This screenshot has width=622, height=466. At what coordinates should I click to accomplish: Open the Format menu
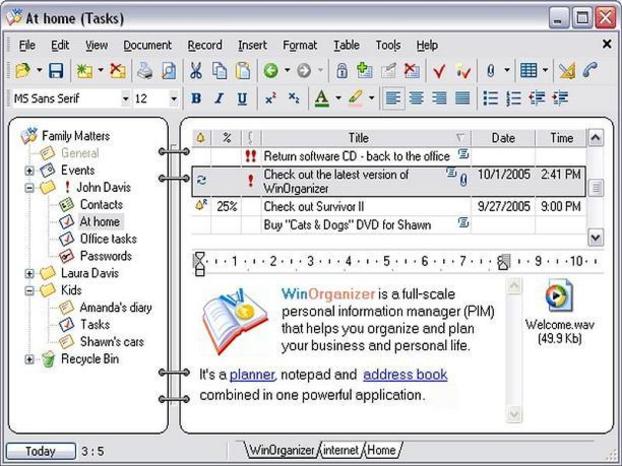point(299,45)
